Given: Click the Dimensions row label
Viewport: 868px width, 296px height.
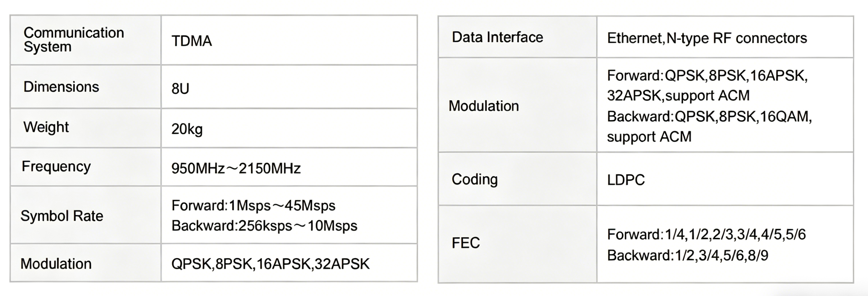Looking at the screenshot, I should [61, 87].
